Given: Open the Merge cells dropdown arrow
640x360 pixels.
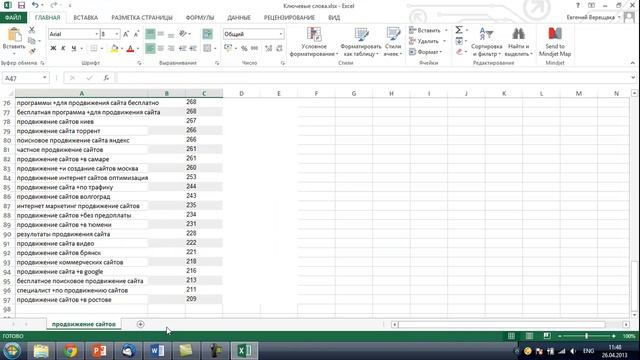Looking at the screenshot, I should point(215,49).
